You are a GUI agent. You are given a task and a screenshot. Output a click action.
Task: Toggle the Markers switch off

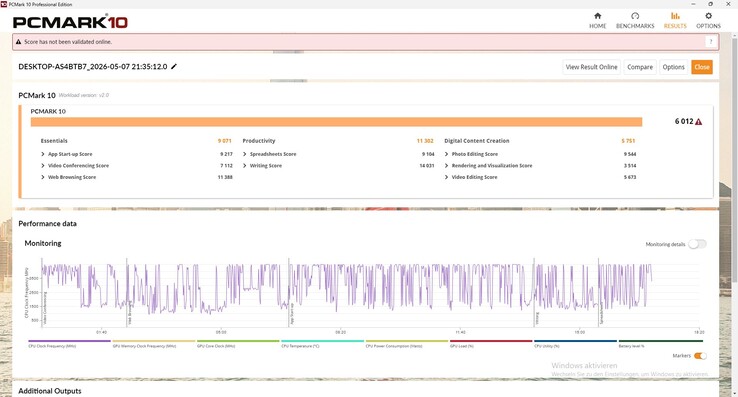pos(700,356)
